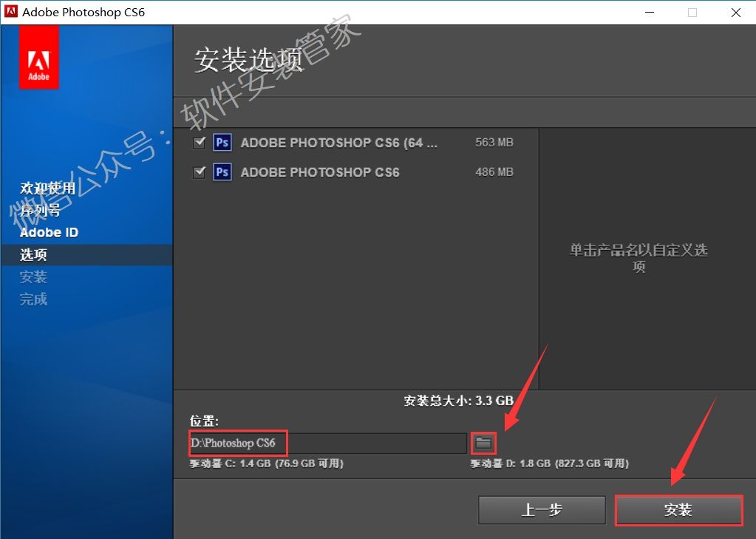This screenshot has width=756, height=539.
Task: Go to the 选项 step
Action: pyautogui.click(x=33, y=254)
